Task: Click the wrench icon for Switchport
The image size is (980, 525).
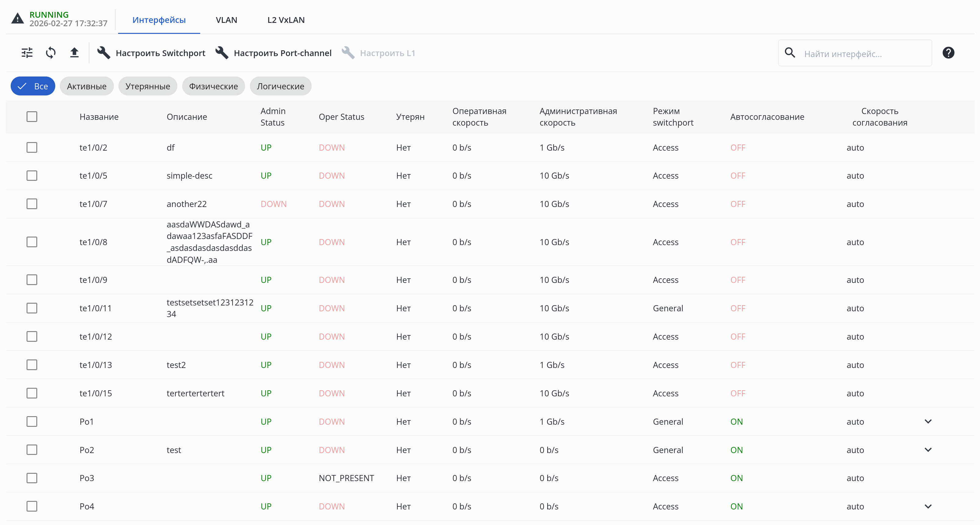Action: (103, 53)
